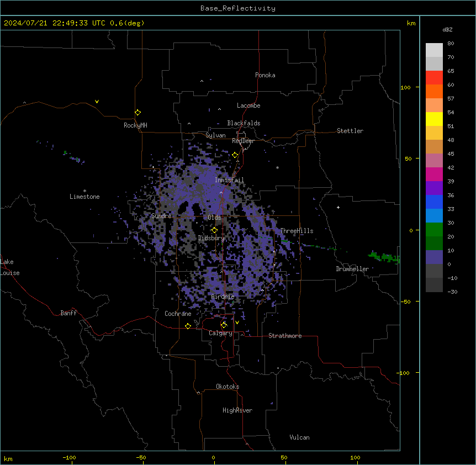The width and height of the screenshot is (476, 465).
Task: Click the Sylvan town label
Action: tap(215, 135)
